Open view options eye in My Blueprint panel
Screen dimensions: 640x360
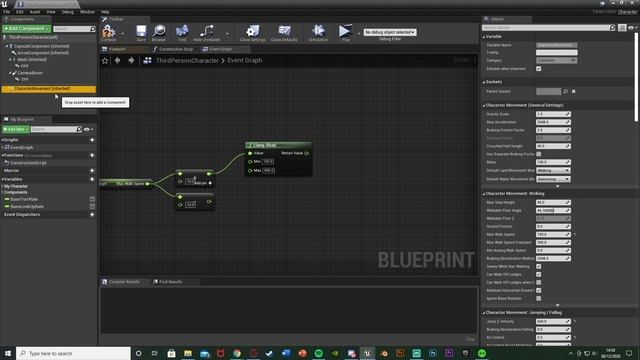88,129
